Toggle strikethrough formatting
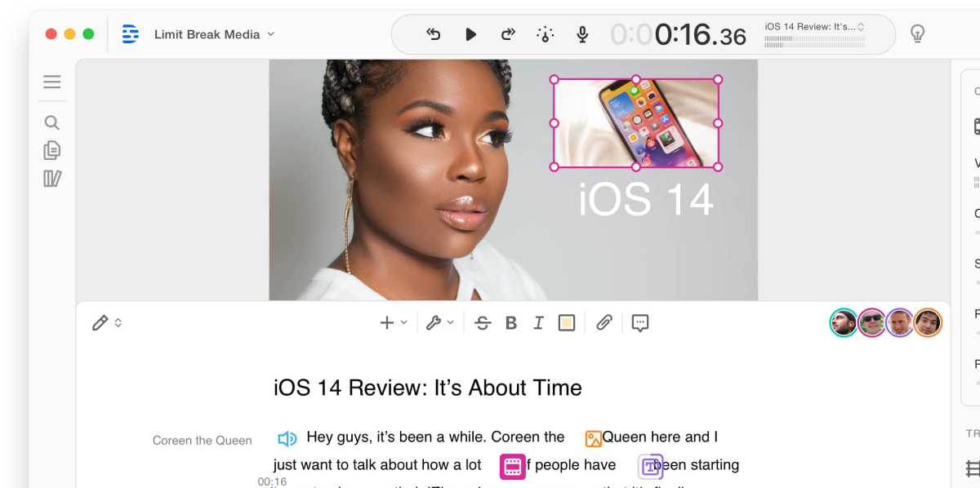Image resolution: width=980 pixels, height=488 pixels. coord(483,323)
